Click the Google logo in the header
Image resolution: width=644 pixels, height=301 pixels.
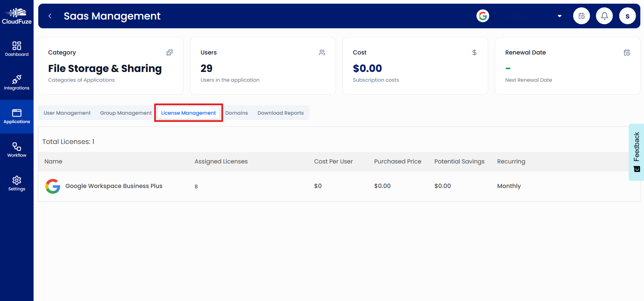click(482, 16)
